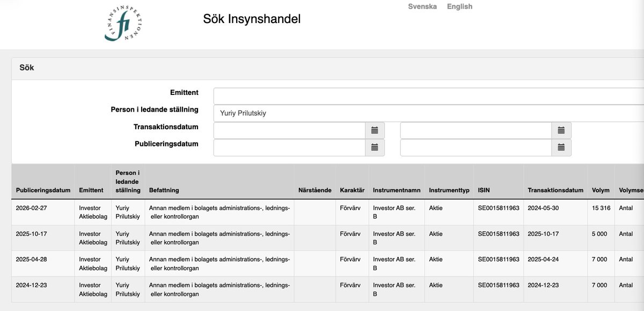The height and width of the screenshot is (311, 644).
Task: Sort by Befattning column header
Action: (x=164, y=190)
